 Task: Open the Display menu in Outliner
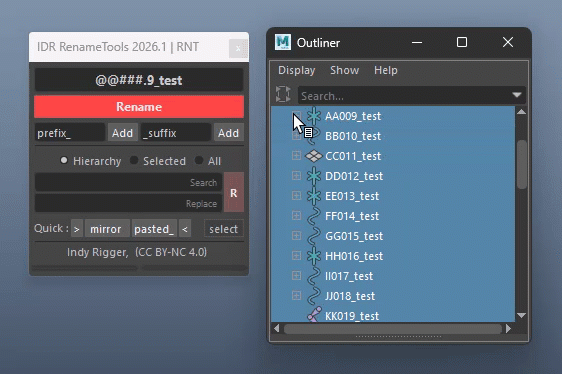pyautogui.click(x=296, y=70)
